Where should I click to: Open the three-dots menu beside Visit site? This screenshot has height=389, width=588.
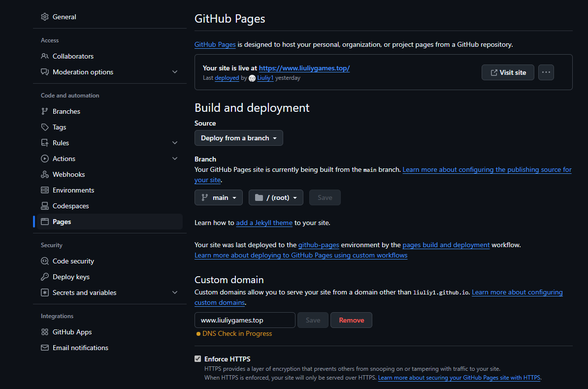tap(546, 72)
